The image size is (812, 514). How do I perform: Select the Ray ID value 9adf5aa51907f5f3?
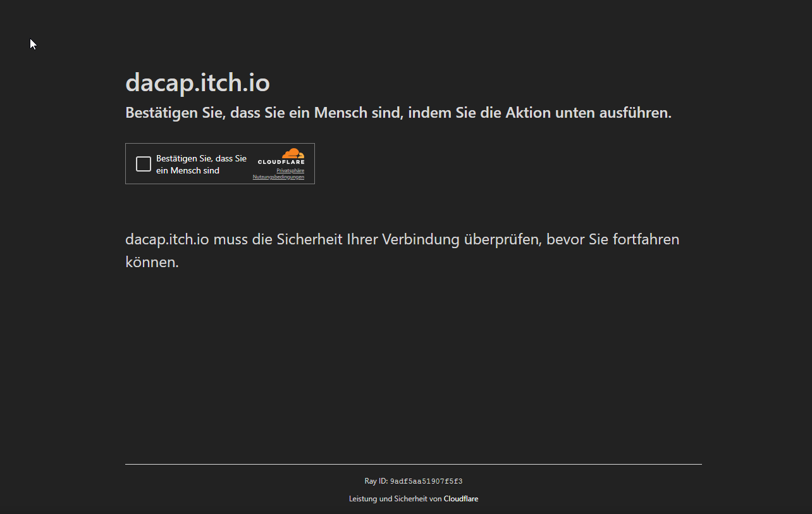(426, 482)
